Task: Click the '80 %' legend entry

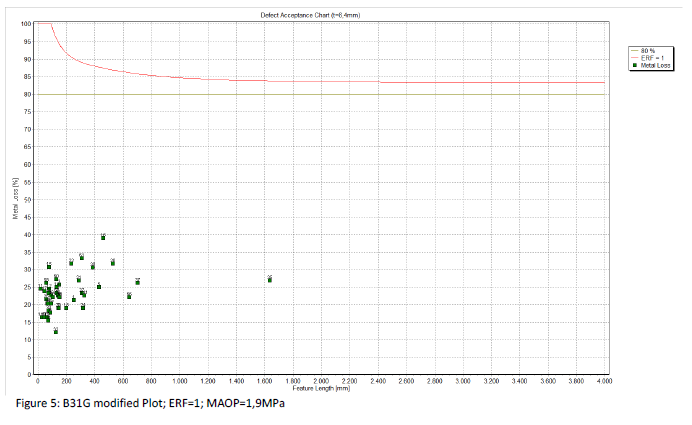Action: (648, 50)
